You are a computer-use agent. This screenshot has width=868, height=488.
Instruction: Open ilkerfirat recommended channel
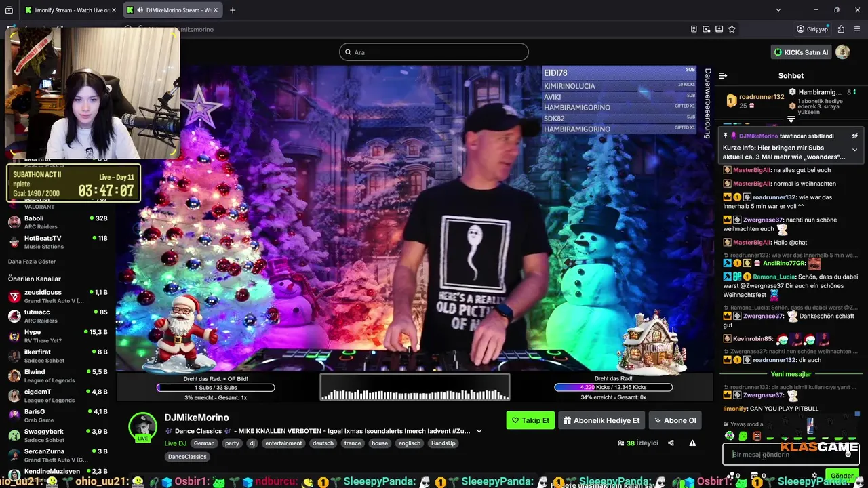click(58, 356)
